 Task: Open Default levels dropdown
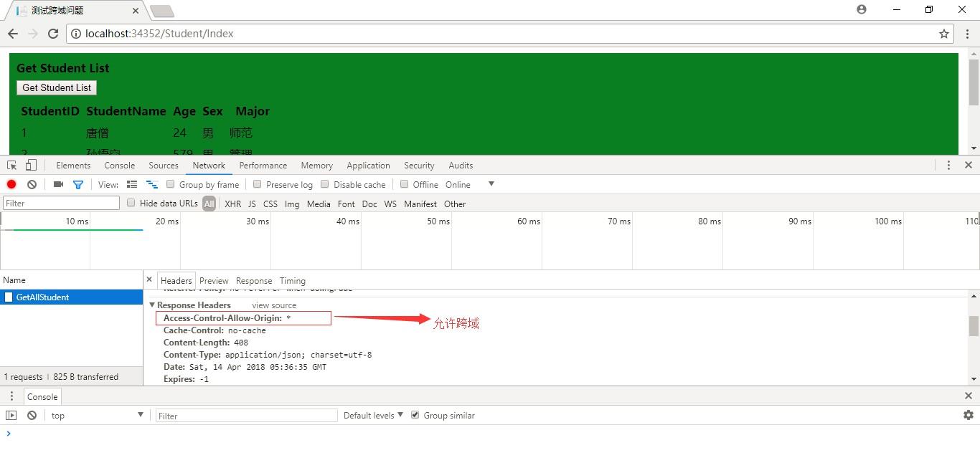(x=373, y=415)
